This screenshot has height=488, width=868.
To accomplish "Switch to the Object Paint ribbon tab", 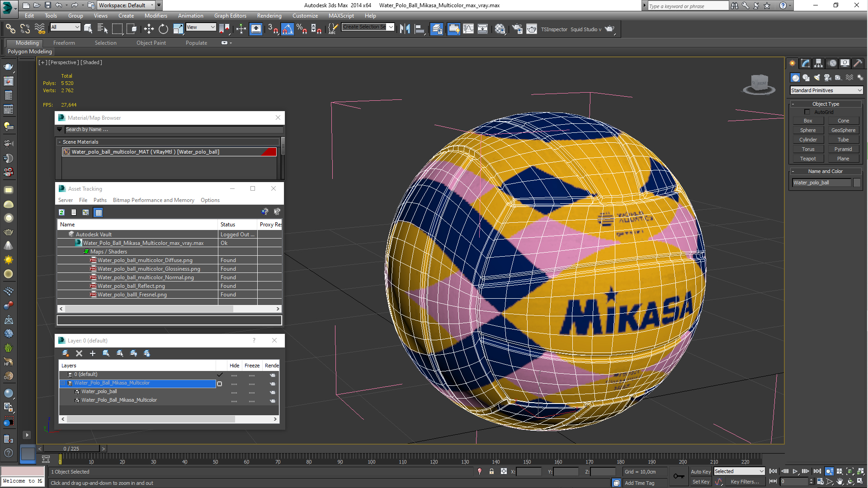I will (151, 43).
